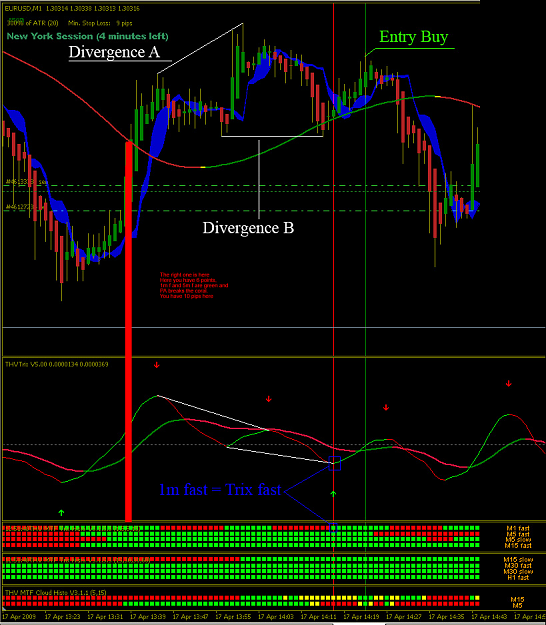The width and height of the screenshot is (546, 625).
Task: Click the 'Divergence B' chart label
Action: pos(248,228)
